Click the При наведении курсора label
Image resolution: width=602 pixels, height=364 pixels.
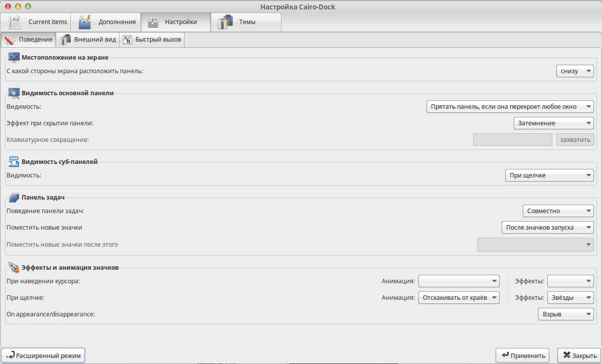click(43, 281)
